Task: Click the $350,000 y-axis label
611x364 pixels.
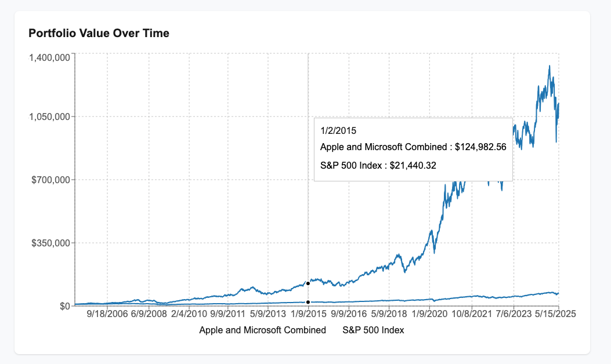Action: (50, 243)
